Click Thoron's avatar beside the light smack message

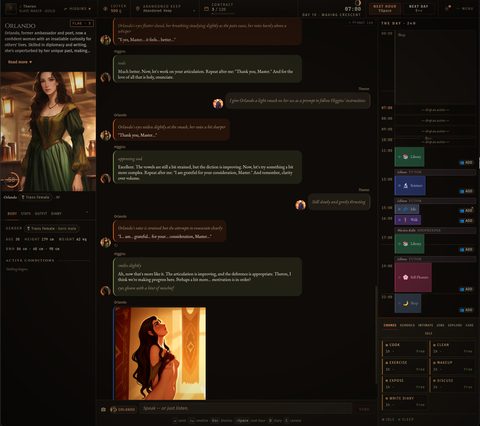[218, 104]
